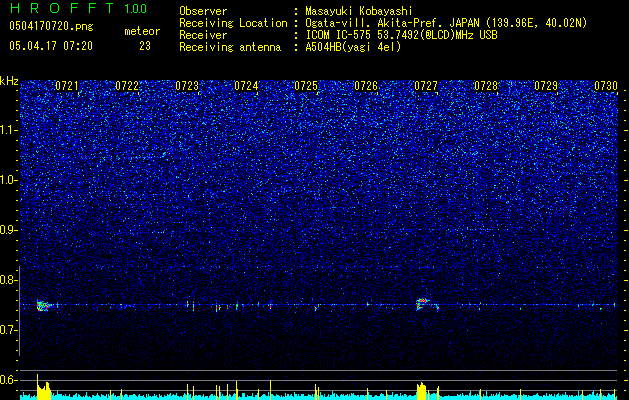
Task: Click the 0728 time marker
Action: click(x=486, y=85)
